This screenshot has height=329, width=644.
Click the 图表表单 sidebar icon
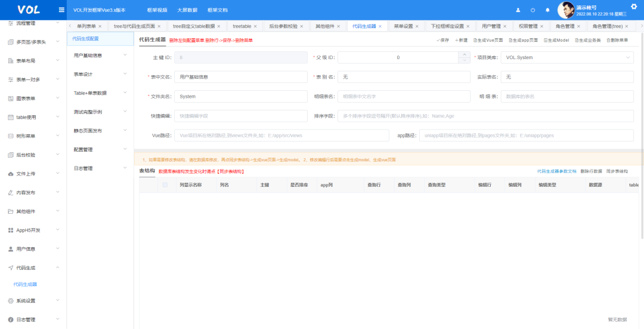point(11,99)
